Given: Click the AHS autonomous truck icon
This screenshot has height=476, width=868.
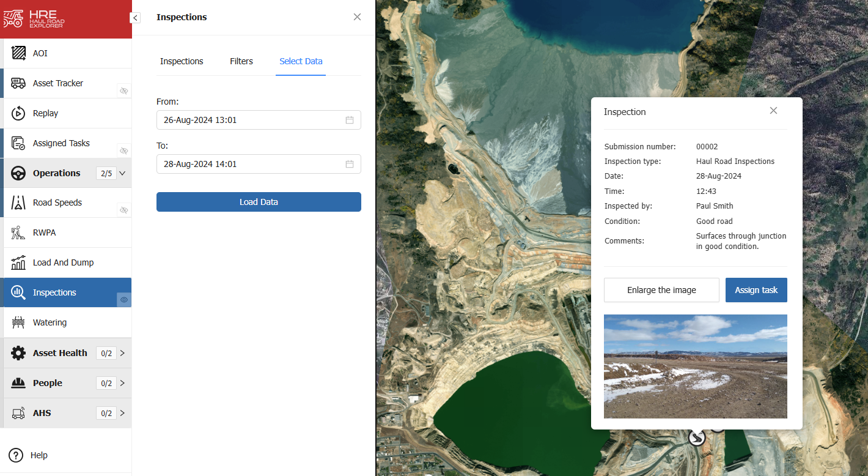Looking at the screenshot, I should tap(18, 413).
